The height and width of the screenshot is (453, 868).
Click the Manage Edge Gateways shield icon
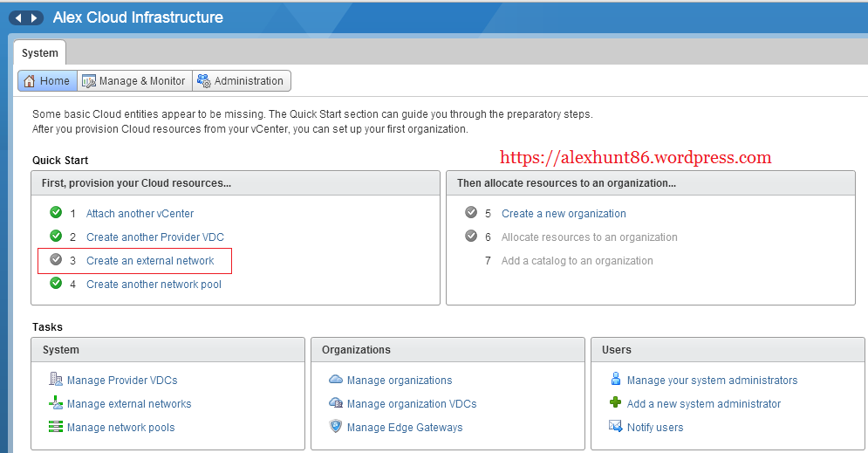(336, 427)
